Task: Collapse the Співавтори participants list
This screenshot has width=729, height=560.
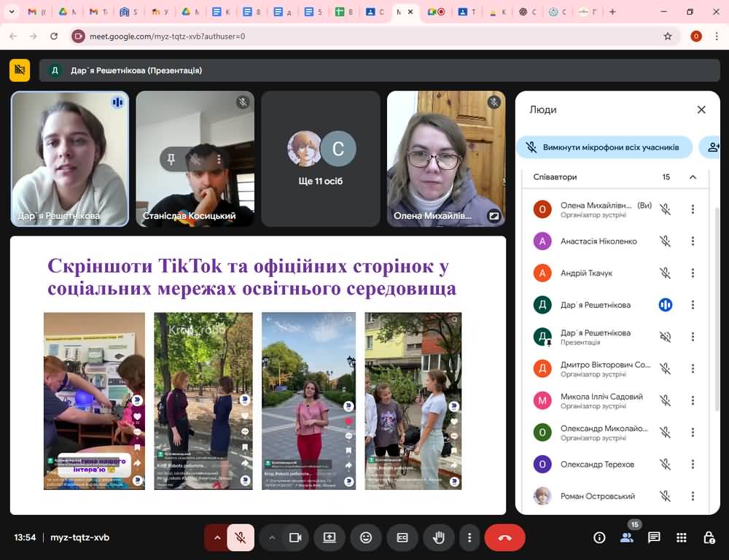Action: tap(693, 177)
